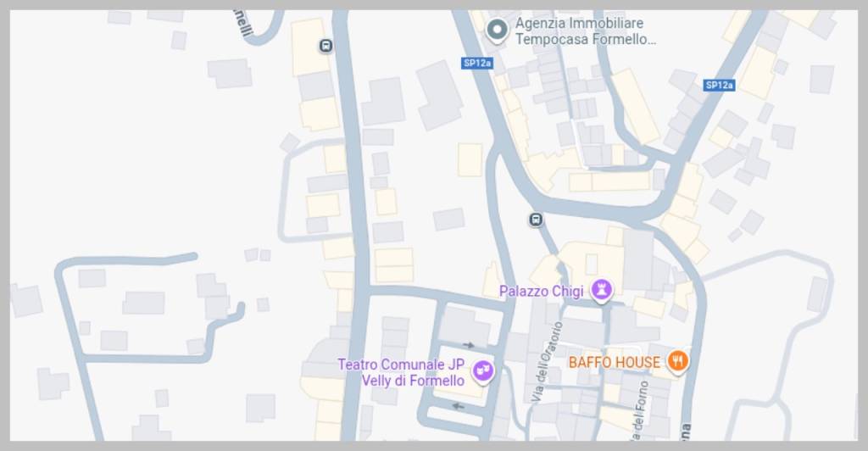Screen dimensions: 868x451
Task: Select the lone yellow building west of SP12a junction
Action: tap(470, 160)
